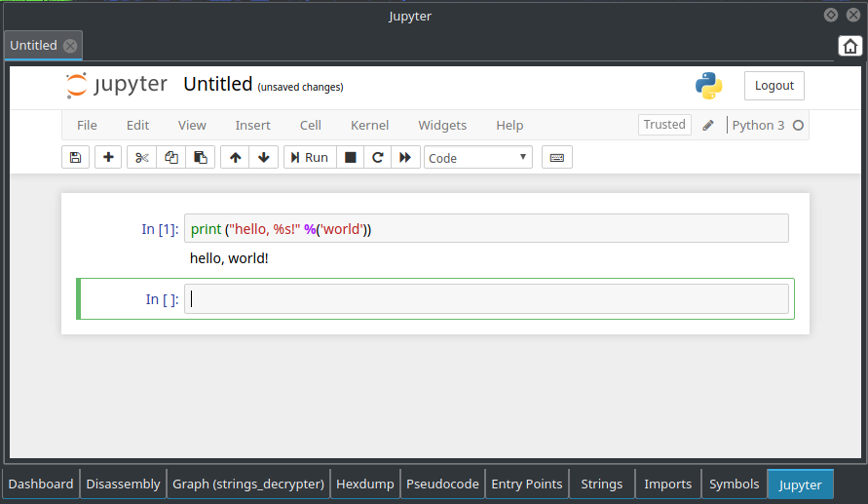The height and width of the screenshot is (504, 868).
Task: Move selected cell up with arrow icon
Action: [x=235, y=157]
